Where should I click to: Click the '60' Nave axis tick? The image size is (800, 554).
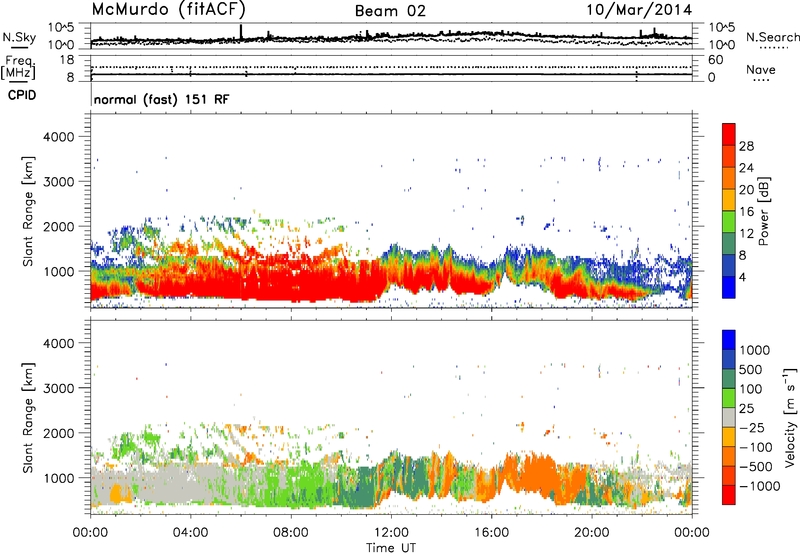click(715, 60)
